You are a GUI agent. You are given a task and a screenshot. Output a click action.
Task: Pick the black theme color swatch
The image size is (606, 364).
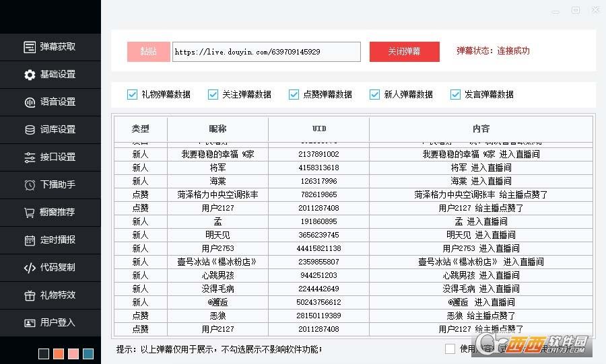click(x=44, y=354)
